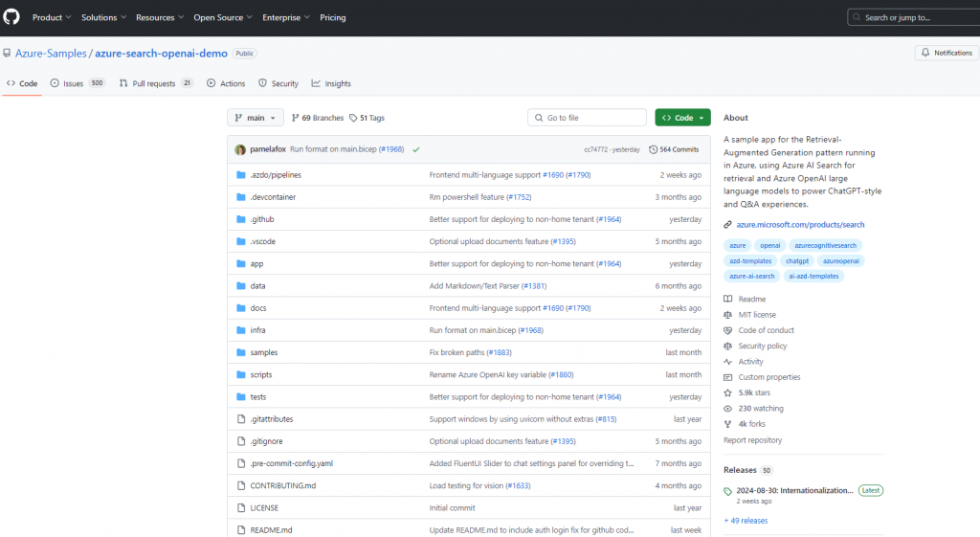
Task: Click the ai-azd-templates topic tag
Action: [813, 277]
